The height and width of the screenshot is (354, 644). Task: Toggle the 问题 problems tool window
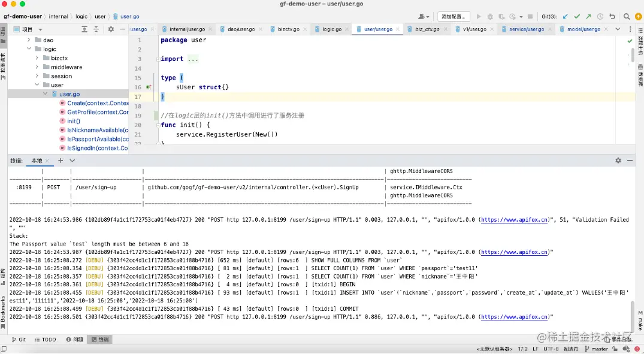74,340
